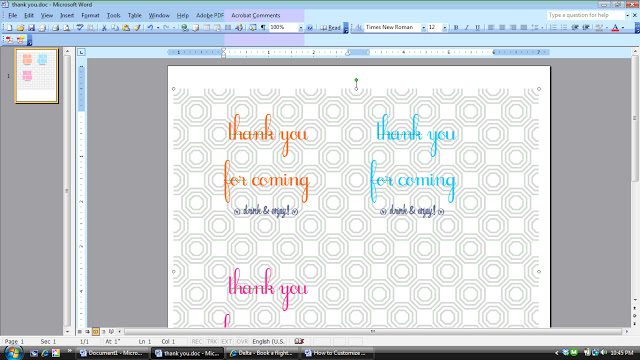
Task: Open the Times New Roman font dropdown
Action: click(424, 28)
